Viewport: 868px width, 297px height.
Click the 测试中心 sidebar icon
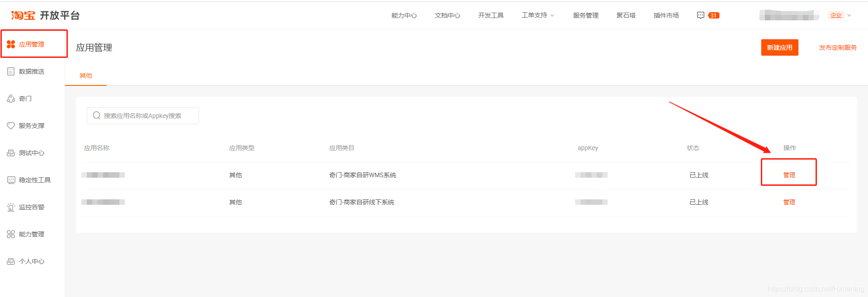click(11, 153)
